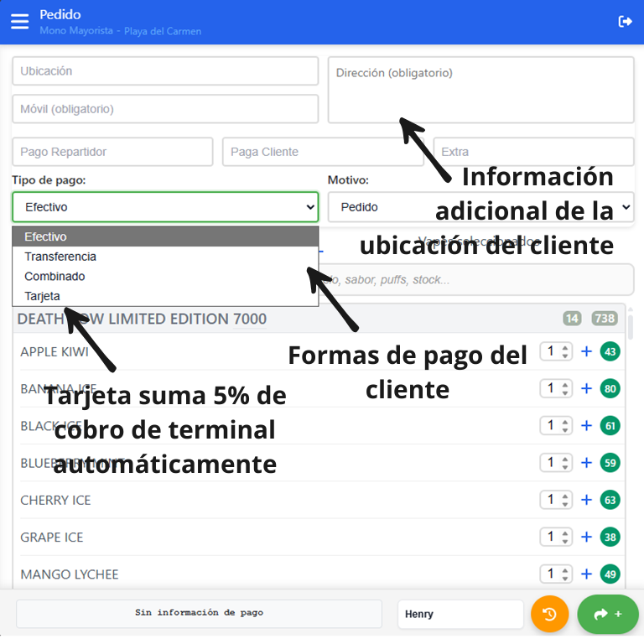Image resolution: width=644 pixels, height=644 pixels.
Task: Select Tarjeta payment option
Action: 42,296
